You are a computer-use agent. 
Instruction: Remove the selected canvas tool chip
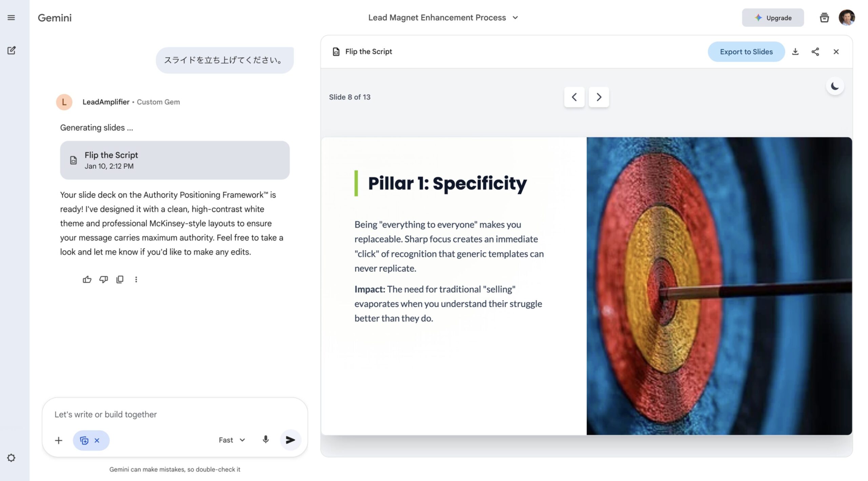97,440
